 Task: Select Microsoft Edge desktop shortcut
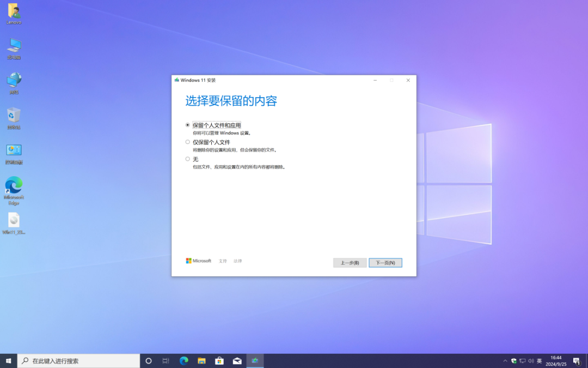coord(14,191)
